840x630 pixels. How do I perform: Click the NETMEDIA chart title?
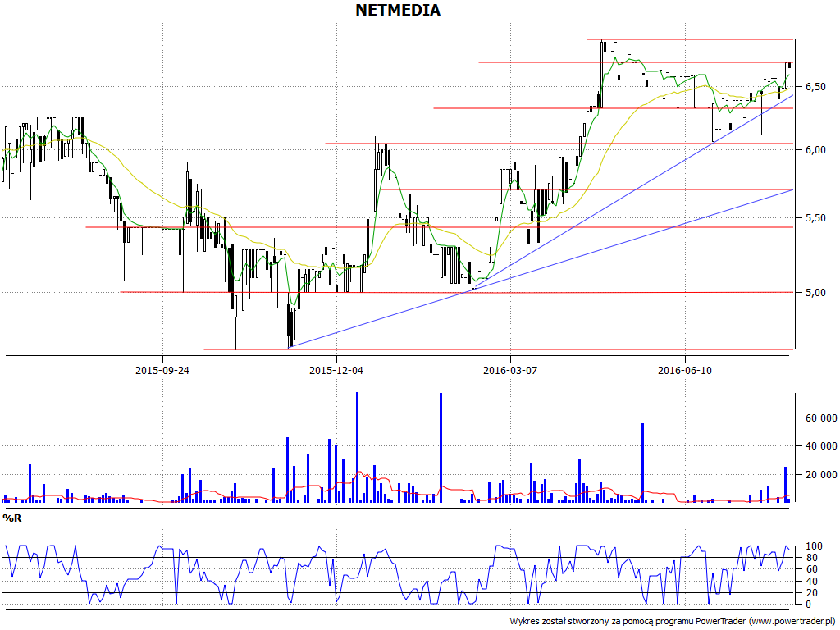(398, 10)
